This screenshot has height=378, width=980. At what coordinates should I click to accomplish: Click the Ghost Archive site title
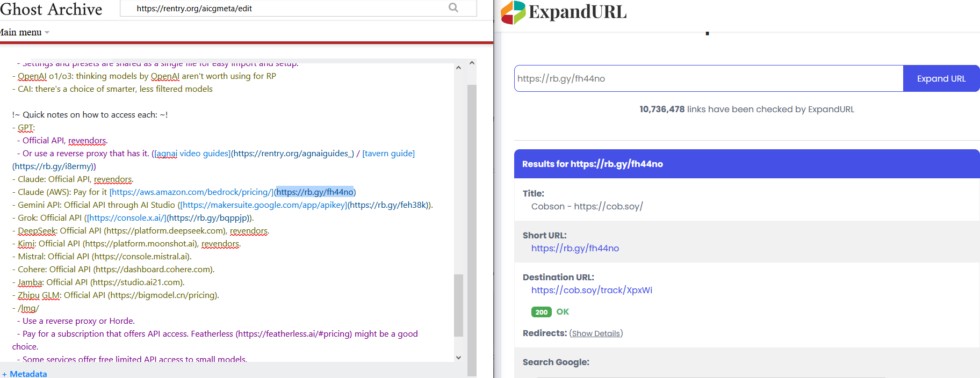51,9
